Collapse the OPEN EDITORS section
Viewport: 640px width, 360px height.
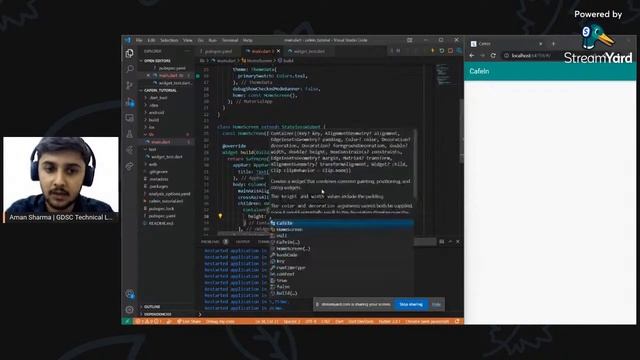coord(157,61)
